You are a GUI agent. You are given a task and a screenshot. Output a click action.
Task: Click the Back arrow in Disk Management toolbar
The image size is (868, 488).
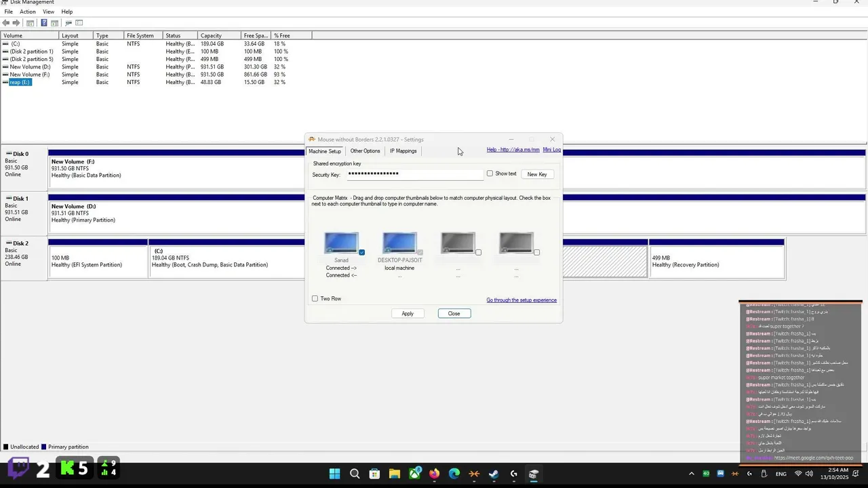6,23
